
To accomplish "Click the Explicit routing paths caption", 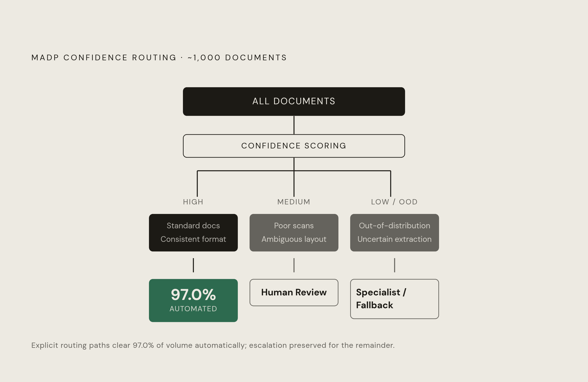I will [213, 345].
